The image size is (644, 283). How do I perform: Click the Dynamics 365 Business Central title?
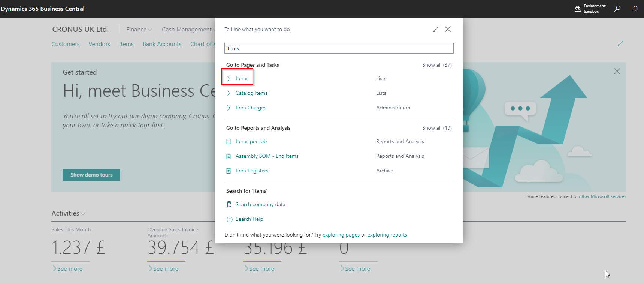click(43, 9)
